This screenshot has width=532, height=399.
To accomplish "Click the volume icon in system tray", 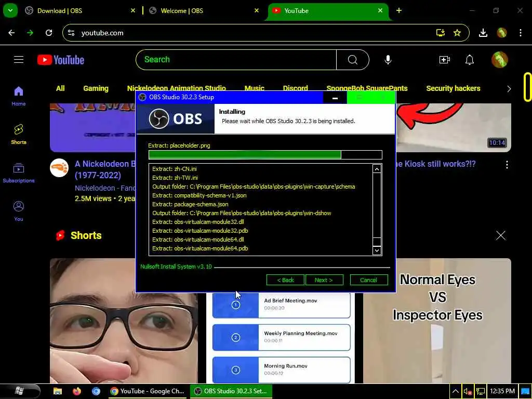I will coord(468,392).
